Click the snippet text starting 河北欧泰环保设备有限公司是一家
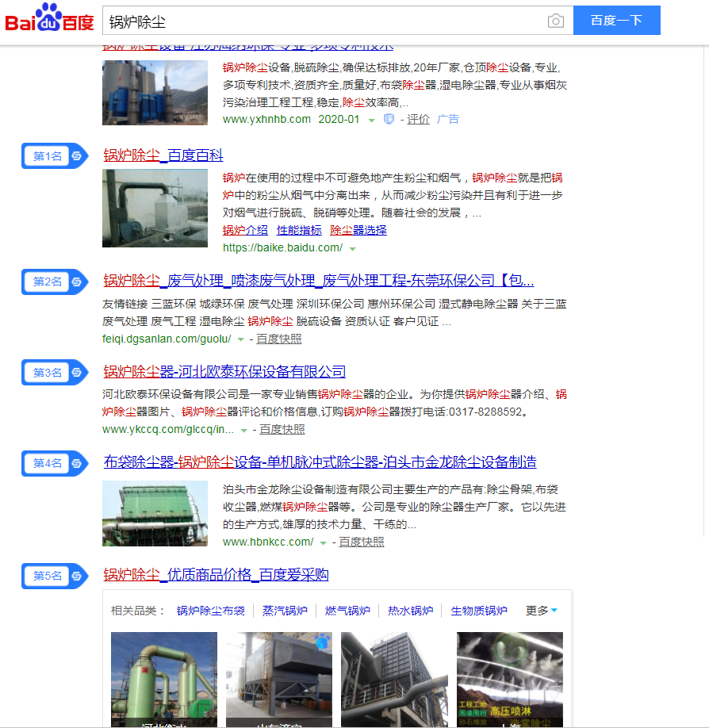Screen dimensions: 709x728 335,403
